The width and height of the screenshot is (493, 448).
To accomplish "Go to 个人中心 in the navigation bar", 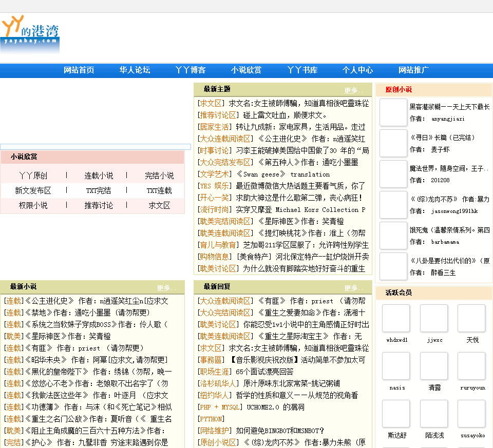I will (x=358, y=70).
